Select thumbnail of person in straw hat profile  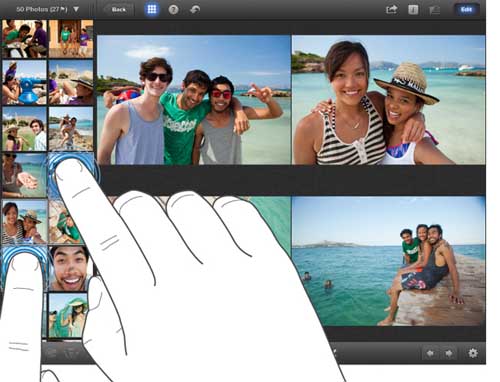(x=71, y=82)
